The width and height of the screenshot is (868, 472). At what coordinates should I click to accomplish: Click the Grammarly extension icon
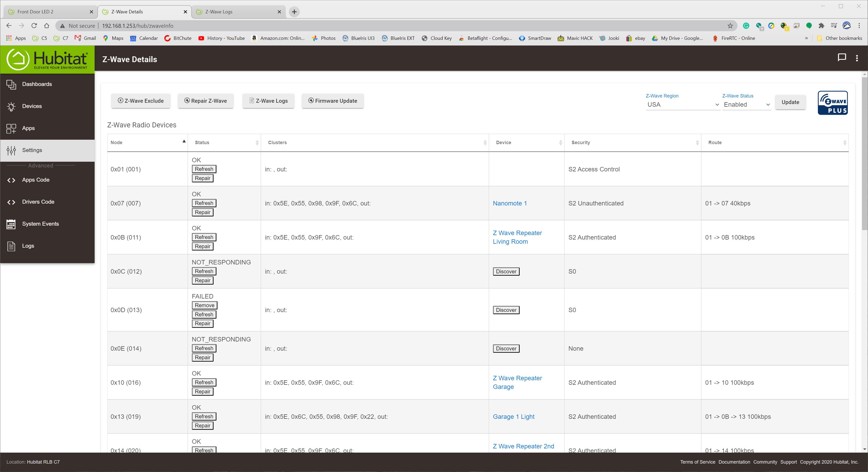[x=746, y=26]
